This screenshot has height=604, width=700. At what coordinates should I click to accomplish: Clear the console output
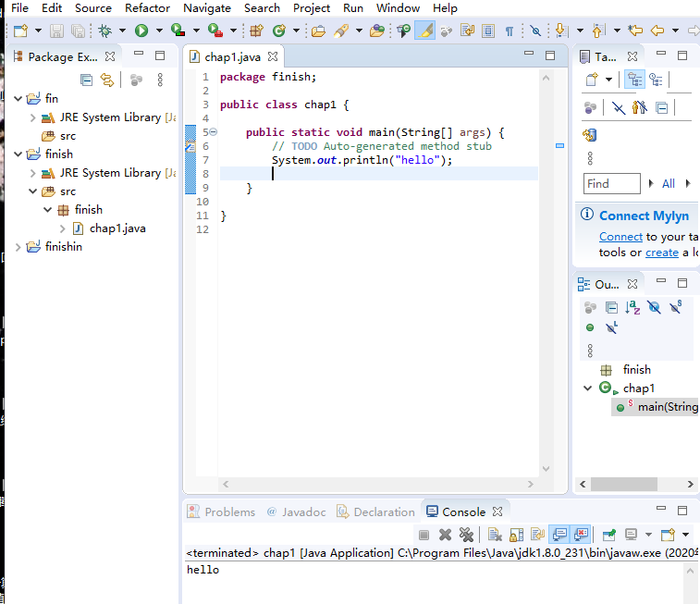pyautogui.click(x=495, y=535)
